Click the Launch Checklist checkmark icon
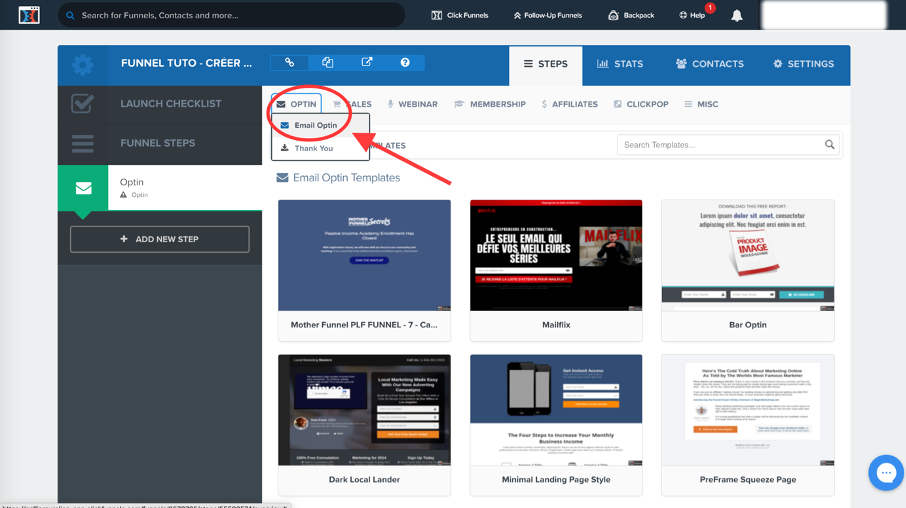 82,104
